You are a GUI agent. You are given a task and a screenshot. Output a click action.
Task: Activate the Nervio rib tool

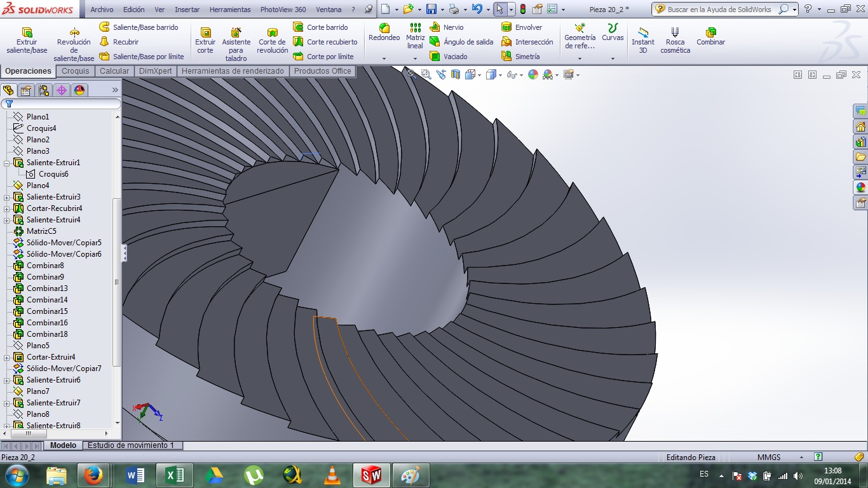click(447, 27)
